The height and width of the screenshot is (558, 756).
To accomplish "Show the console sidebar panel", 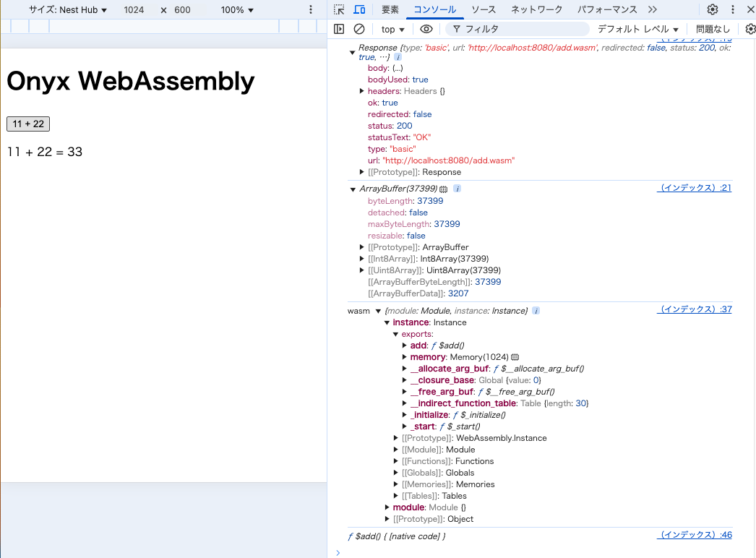I will (x=339, y=29).
